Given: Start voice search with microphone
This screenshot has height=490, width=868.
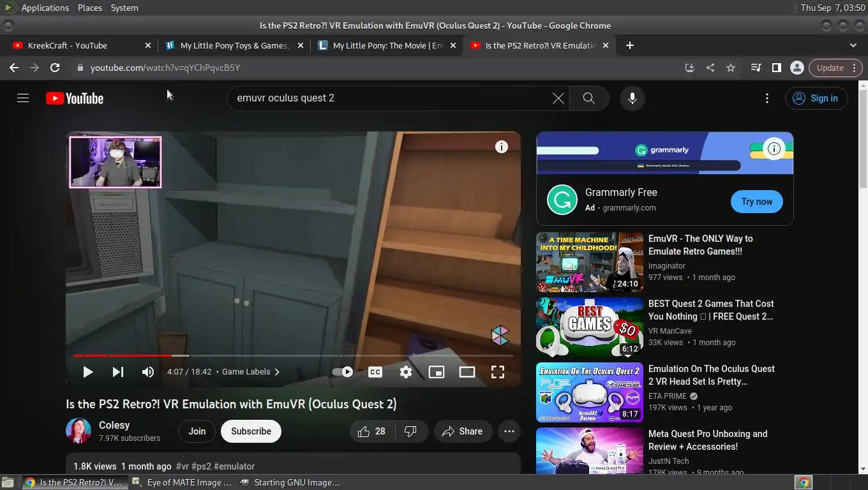Looking at the screenshot, I should click(632, 98).
